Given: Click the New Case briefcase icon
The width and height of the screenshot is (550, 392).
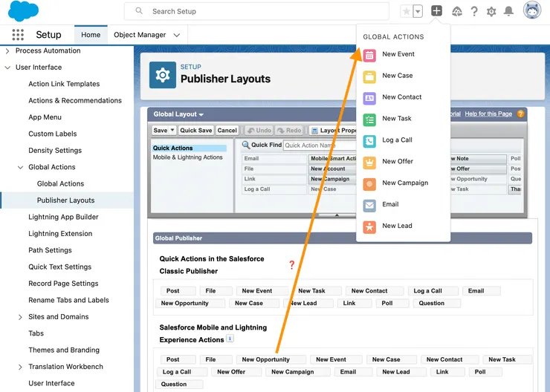Looking at the screenshot, I should point(369,76).
